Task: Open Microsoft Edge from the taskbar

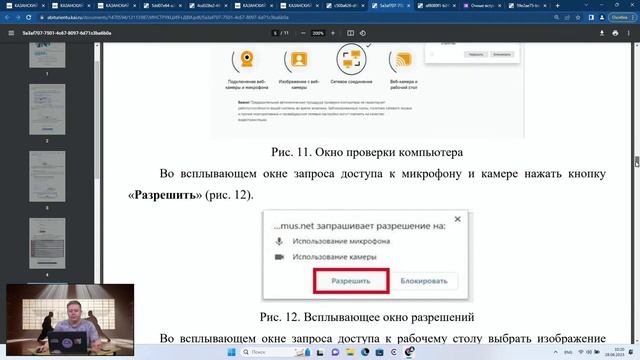Action: click(x=364, y=352)
